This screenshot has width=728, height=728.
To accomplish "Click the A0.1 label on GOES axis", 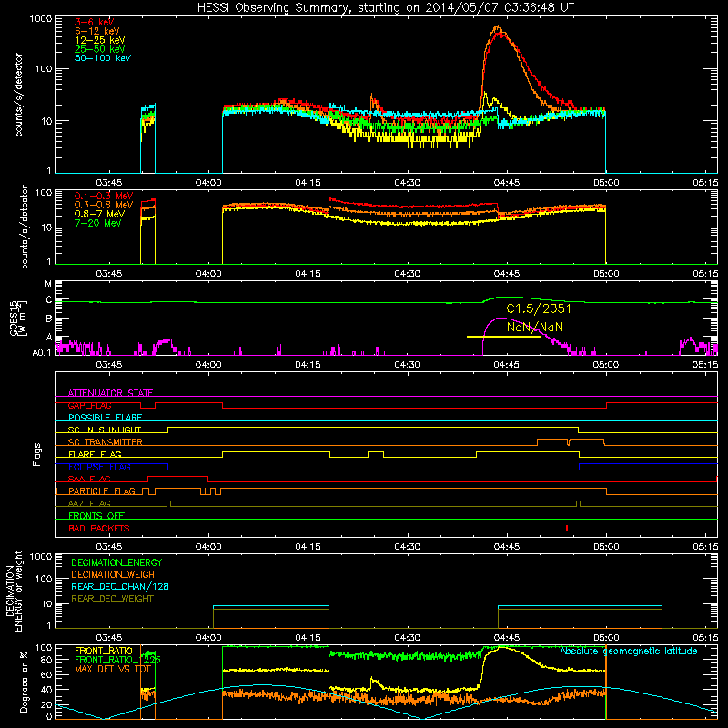I will click(42, 352).
